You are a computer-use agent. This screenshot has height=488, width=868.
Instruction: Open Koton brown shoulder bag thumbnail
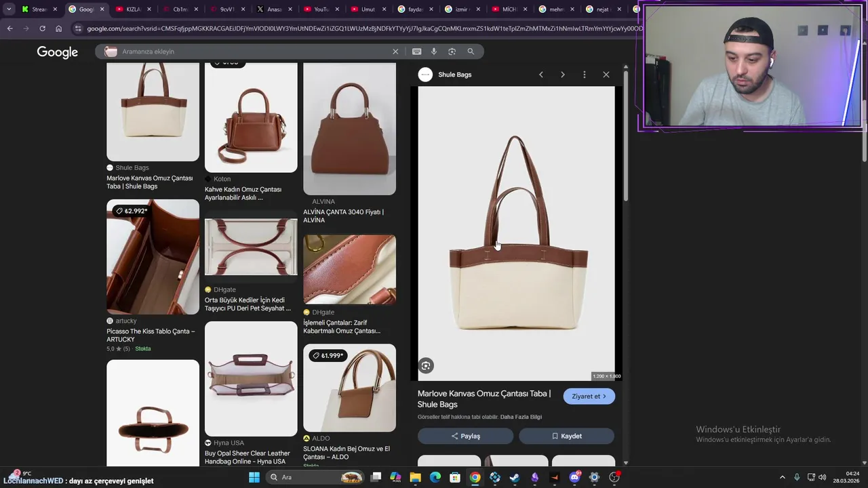point(251,118)
